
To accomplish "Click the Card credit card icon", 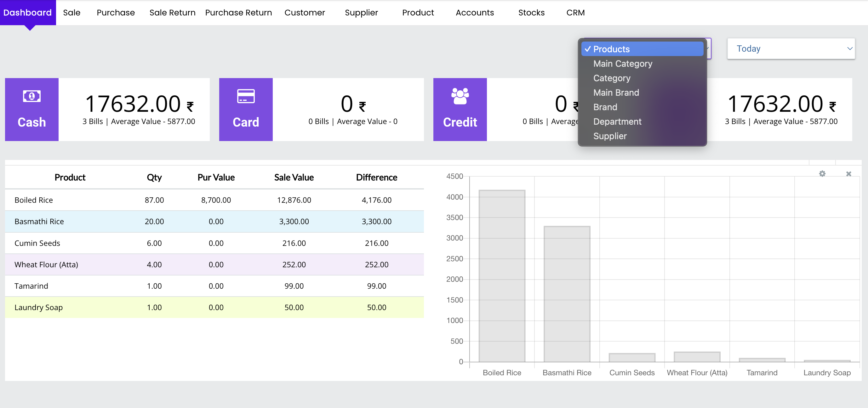I will [x=246, y=96].
